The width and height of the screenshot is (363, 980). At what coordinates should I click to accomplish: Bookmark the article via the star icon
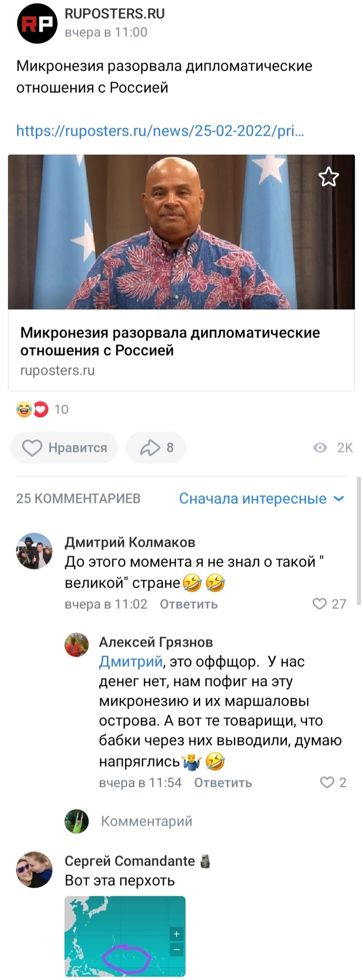click(329, 177)
